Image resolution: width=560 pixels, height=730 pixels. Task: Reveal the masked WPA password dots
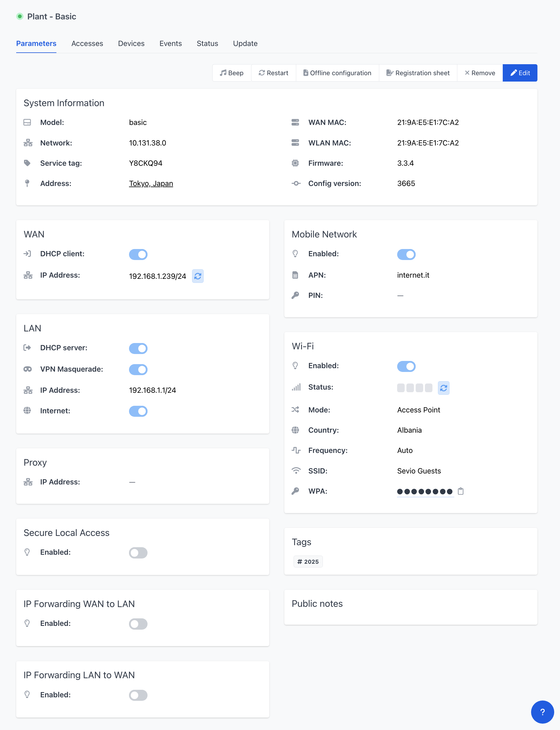click(x=425, y=491)
